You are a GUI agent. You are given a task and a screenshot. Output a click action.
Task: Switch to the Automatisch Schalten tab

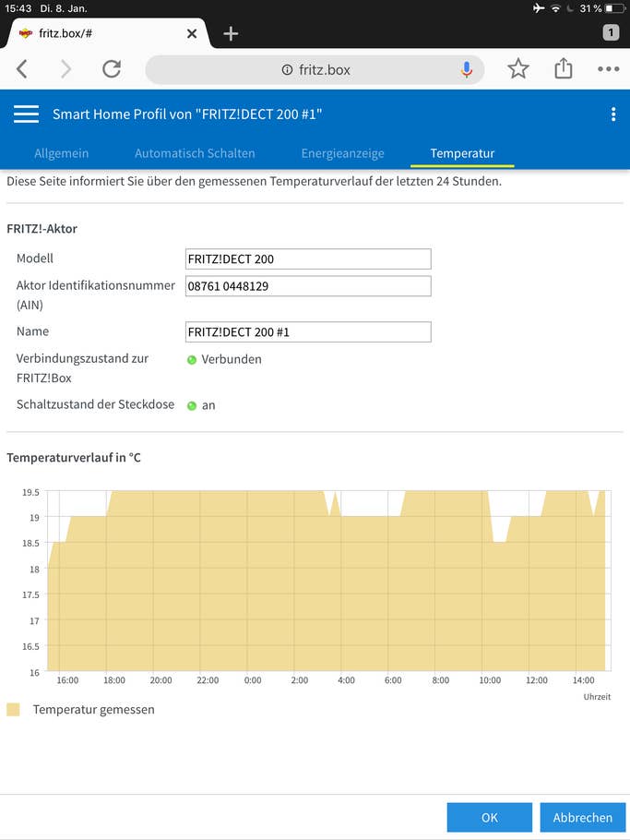tap(195, 153)
